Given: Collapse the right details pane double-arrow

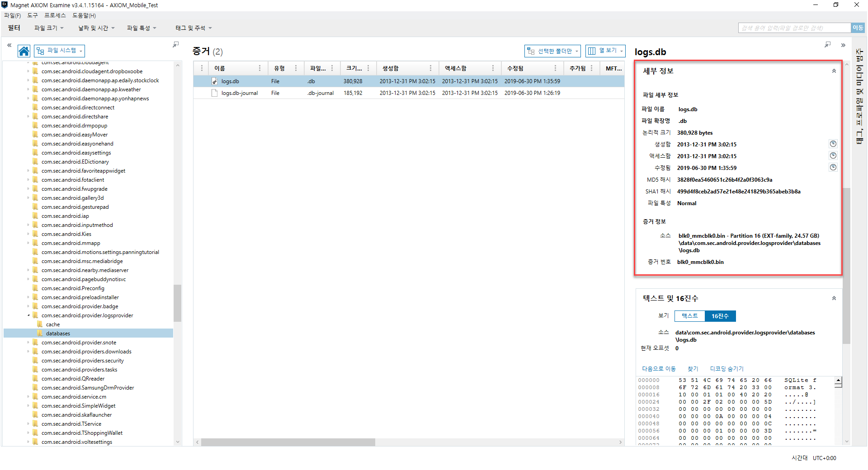Looking at the screenshot, I should (843, 45).
